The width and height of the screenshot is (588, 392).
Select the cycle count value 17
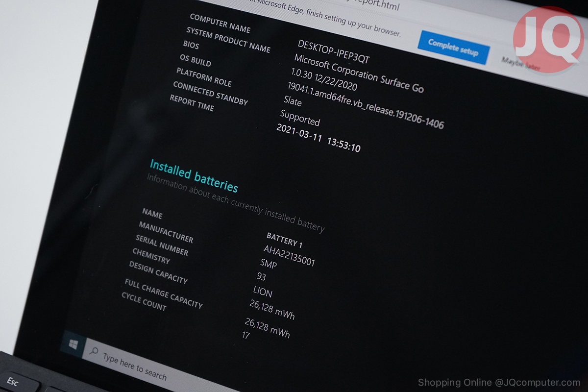click(246, 336)
